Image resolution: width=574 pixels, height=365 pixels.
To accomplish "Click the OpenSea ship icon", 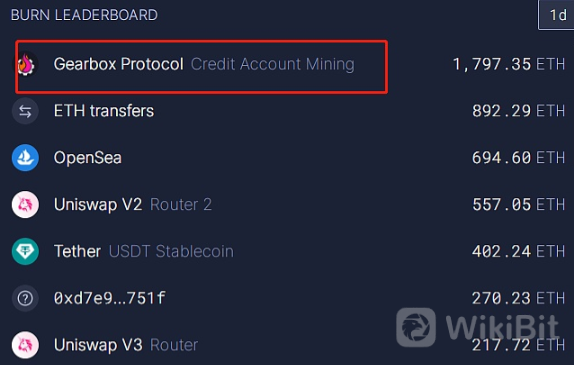I will (x=25, y=158).
